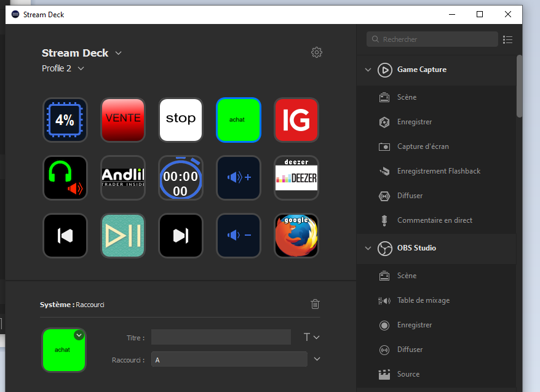Viewport: 540px width, 392px height.
Task: Open icon dropdown on achat preview
Action: tap(79, 335)
